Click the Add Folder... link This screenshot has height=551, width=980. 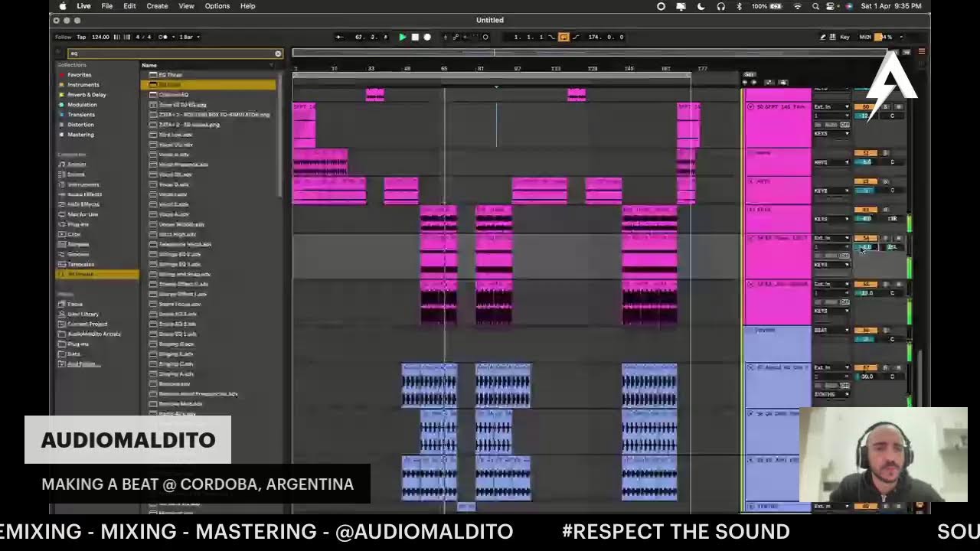pos(83,364)
